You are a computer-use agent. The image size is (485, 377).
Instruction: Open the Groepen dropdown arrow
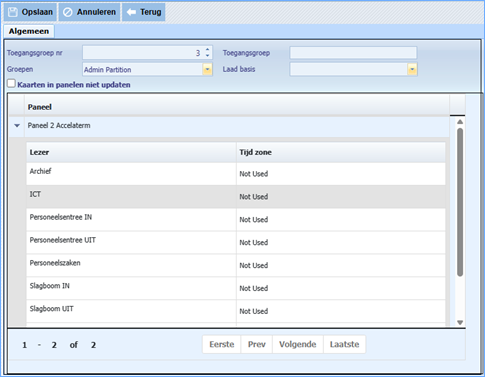pyautogui.click(x=207, y=69)
